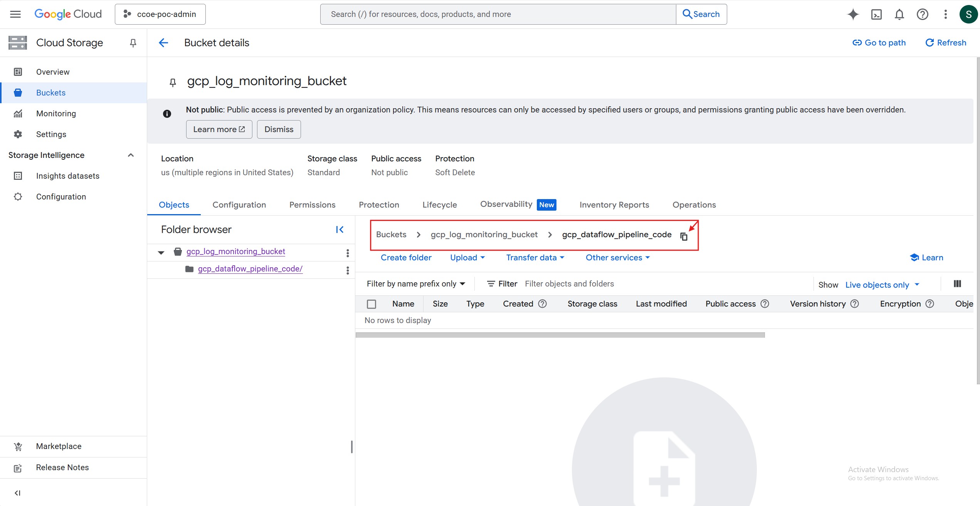980x506 pixels.
Task: Open the notifications bell
Action: pos(899,14)
